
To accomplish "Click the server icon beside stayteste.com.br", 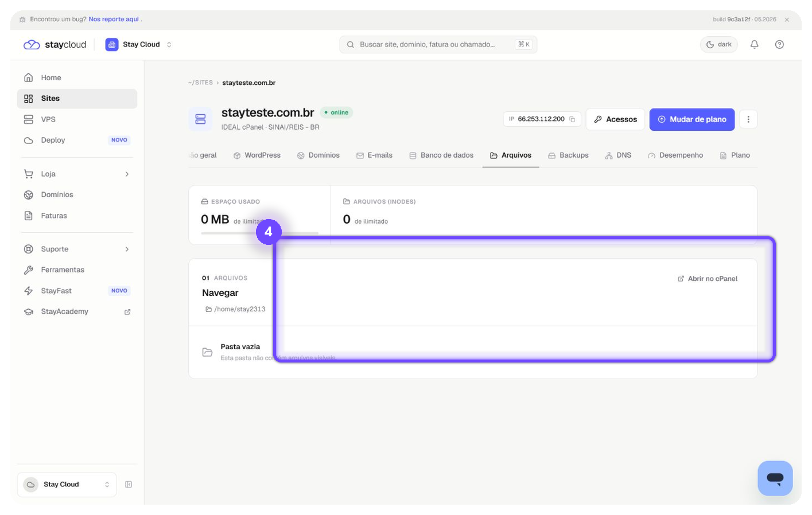I will click(200, 119).
